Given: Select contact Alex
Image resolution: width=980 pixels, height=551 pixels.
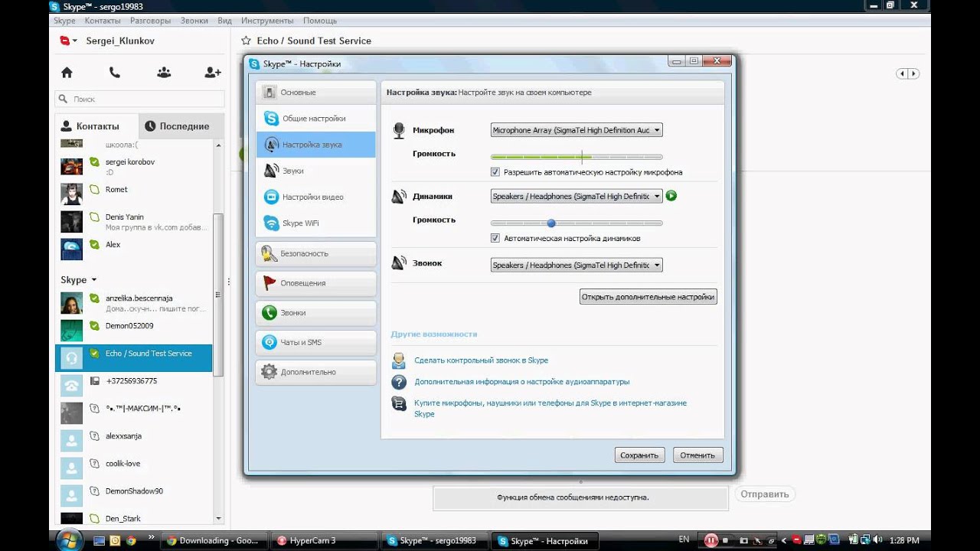Looking at the screenshot, I should pyautogui.click(x=133, y=249).
